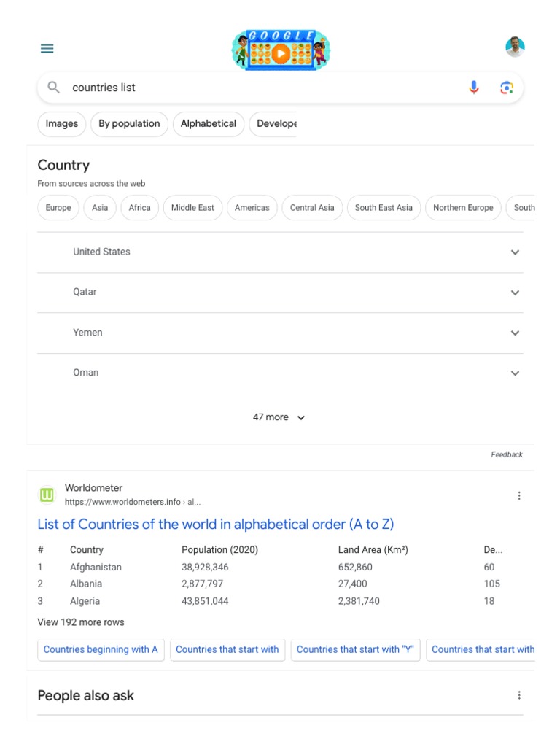560x747 pixels.
Task: Play the Google Doodle animation
Action: pos(281,52)
